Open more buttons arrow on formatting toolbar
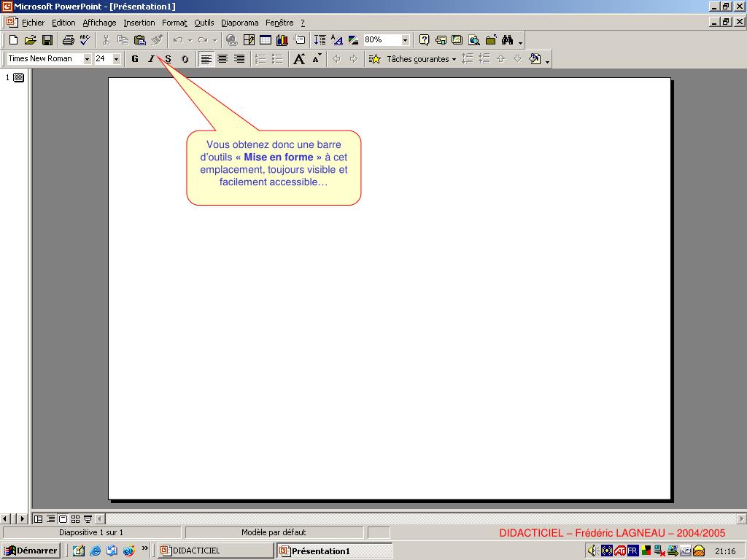 (548, 61)
